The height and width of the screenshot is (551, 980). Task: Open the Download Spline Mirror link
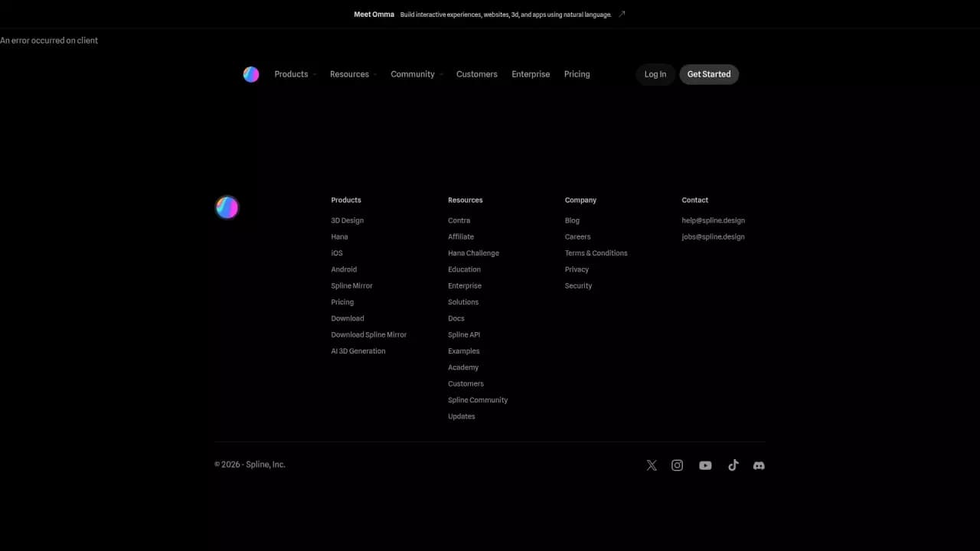click(x=369, y=334)
